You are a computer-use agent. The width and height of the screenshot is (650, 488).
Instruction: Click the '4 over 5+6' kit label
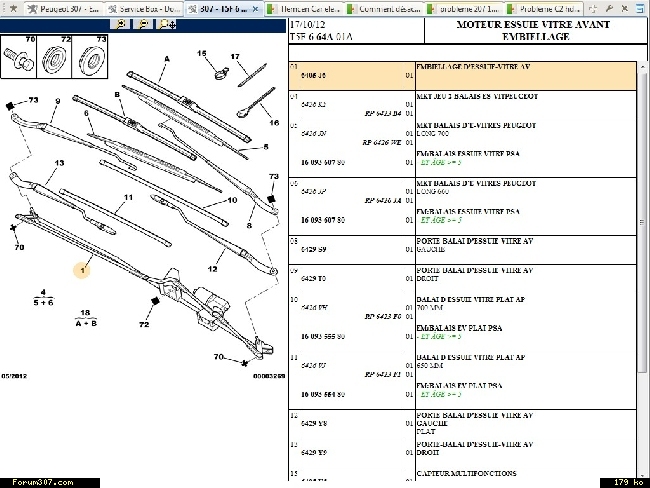point(44,298)
